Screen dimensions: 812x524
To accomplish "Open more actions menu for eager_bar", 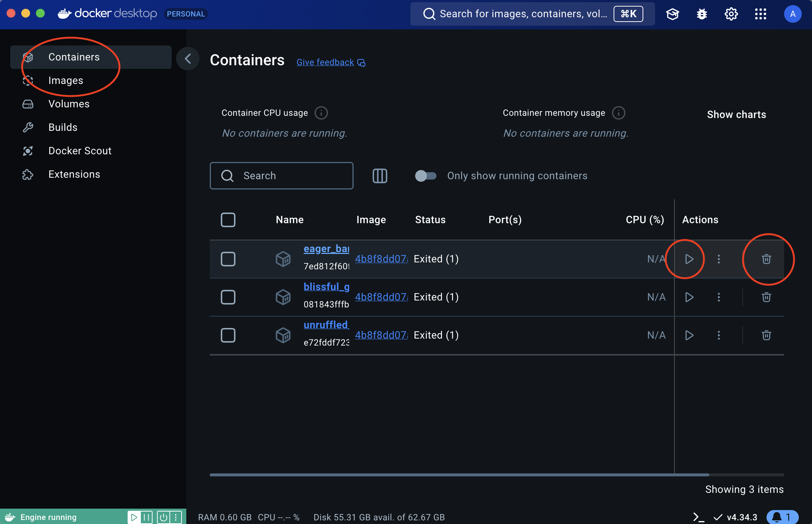I will [718, 259].
